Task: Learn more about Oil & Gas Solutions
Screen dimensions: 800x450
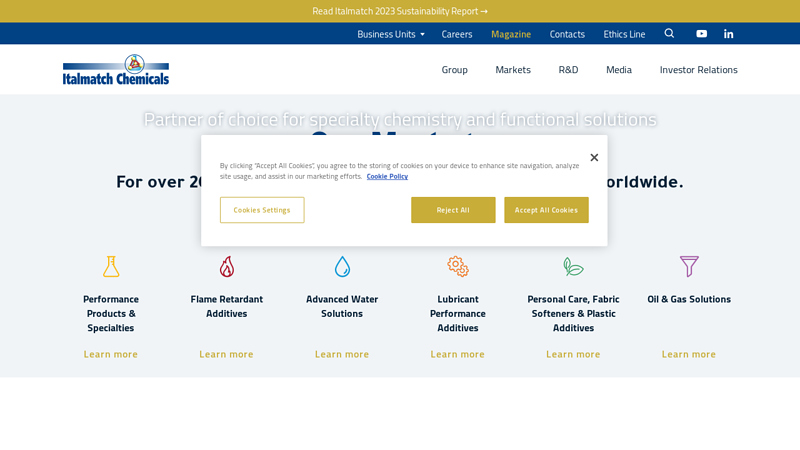Action: tap(689, 354)
